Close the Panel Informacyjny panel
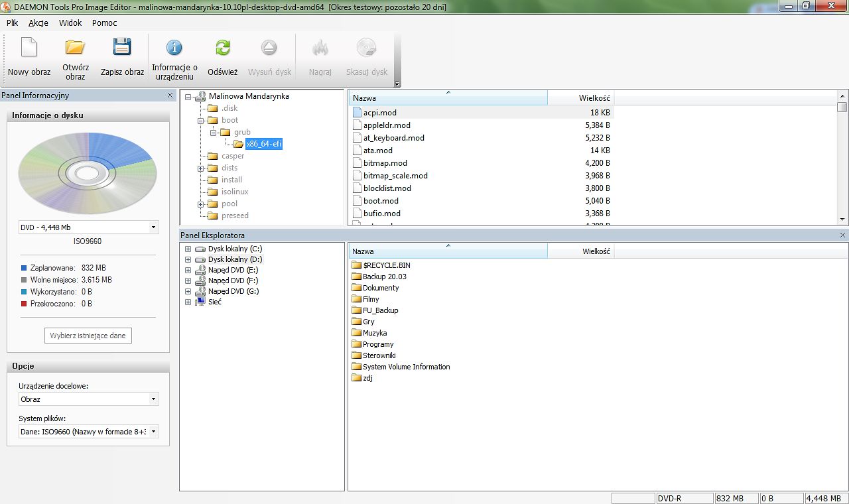 click(170, 95)
